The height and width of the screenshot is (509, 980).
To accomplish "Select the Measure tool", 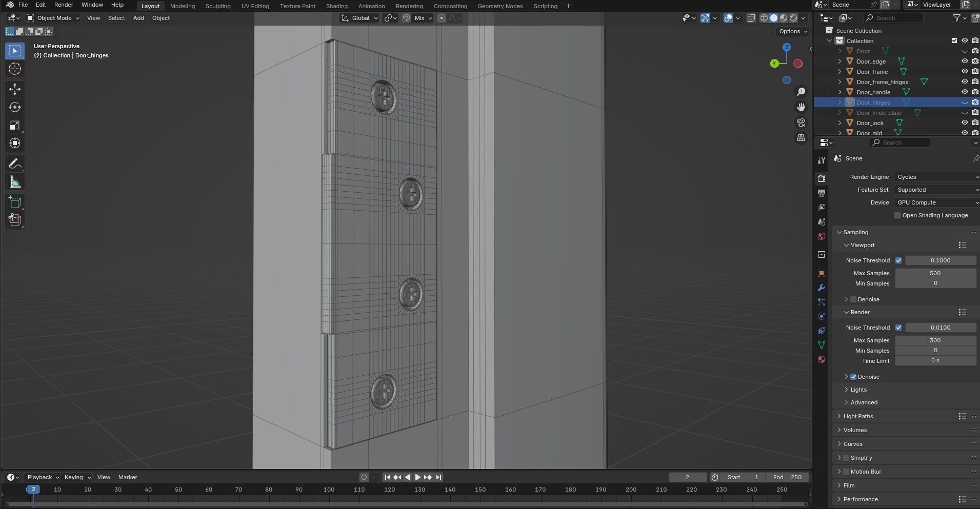I will (15, 182).
